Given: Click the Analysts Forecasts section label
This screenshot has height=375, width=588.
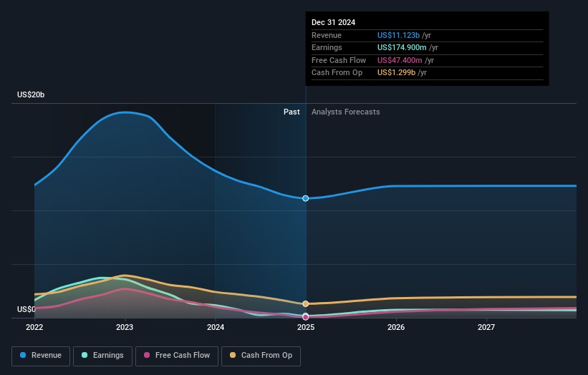Looking at the screenshot, I should tap(345, 112).
